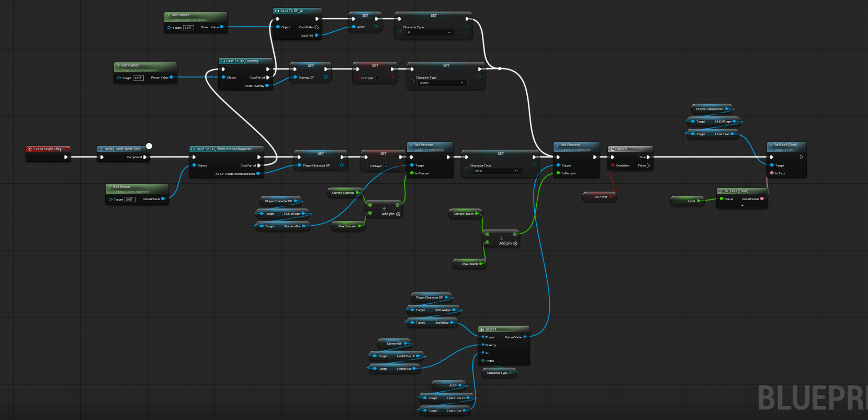868x420 pixels.
Task: Click the cast icon on Cast To BP_AI
Action: click(x=277, y=11)
